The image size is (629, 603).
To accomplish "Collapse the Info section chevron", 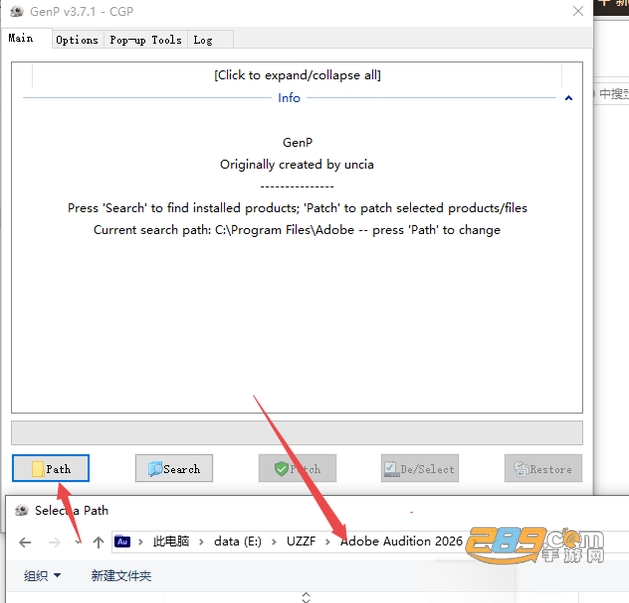I will [568, 98].
